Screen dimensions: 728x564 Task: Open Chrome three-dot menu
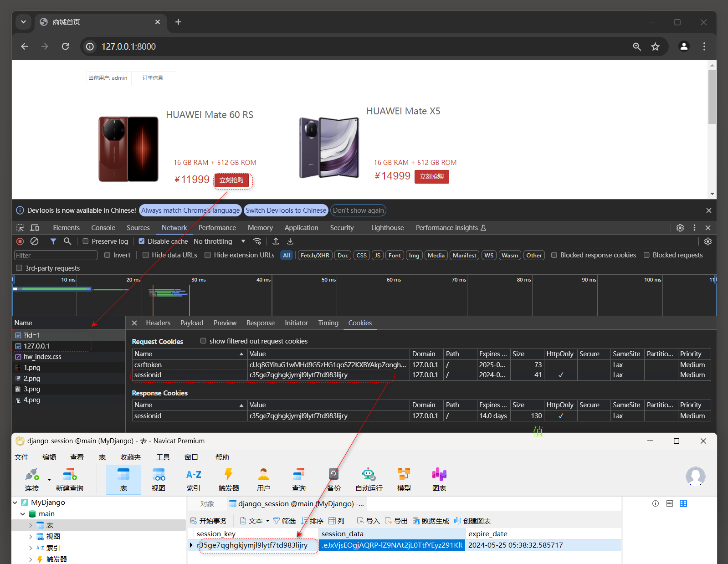pyautogui.click(x=704, y=46)
